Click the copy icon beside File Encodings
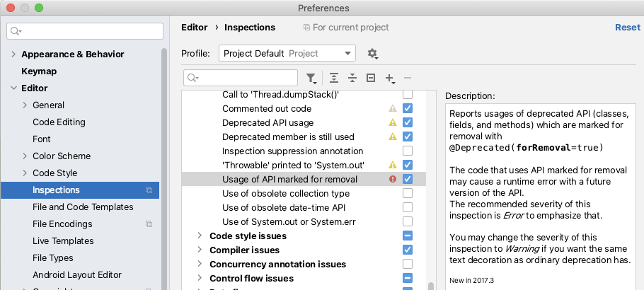Screen dimensions: 644x290 [149, 224]
